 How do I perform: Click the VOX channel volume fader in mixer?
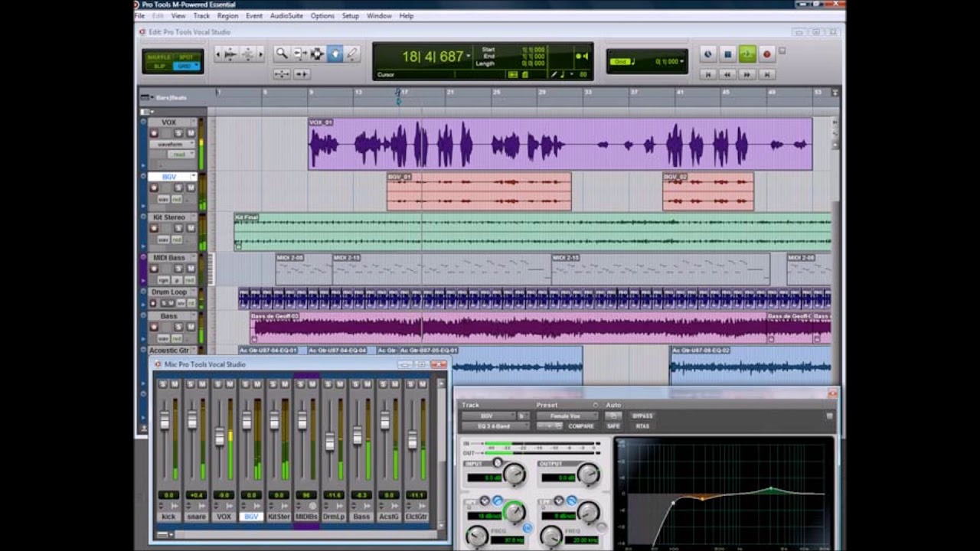coord(220,436)
